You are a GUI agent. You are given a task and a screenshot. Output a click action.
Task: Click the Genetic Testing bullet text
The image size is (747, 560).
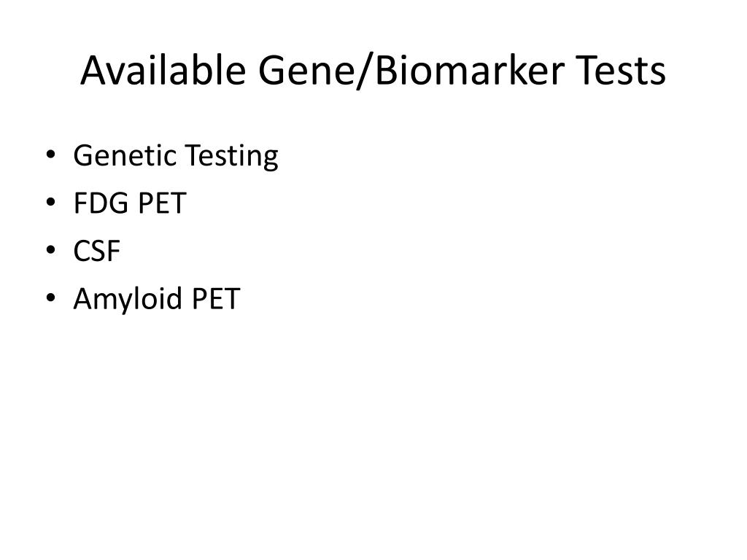176,156
